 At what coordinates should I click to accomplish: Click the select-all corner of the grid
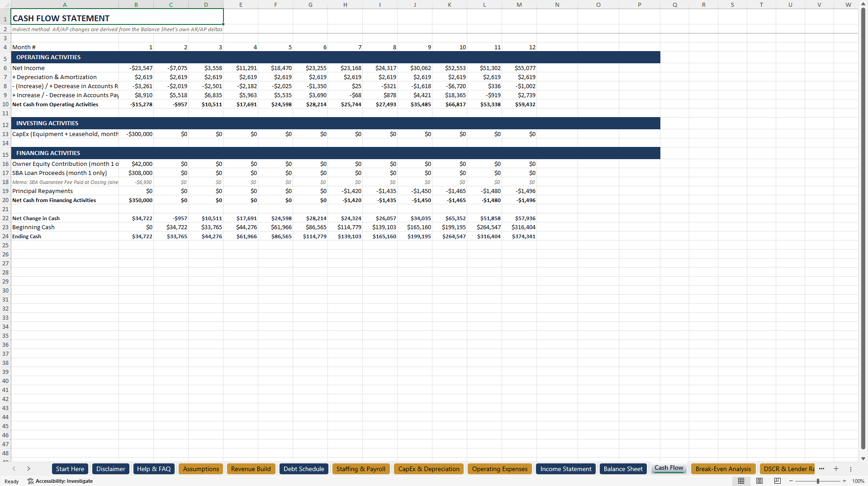[x=5, y=5]
